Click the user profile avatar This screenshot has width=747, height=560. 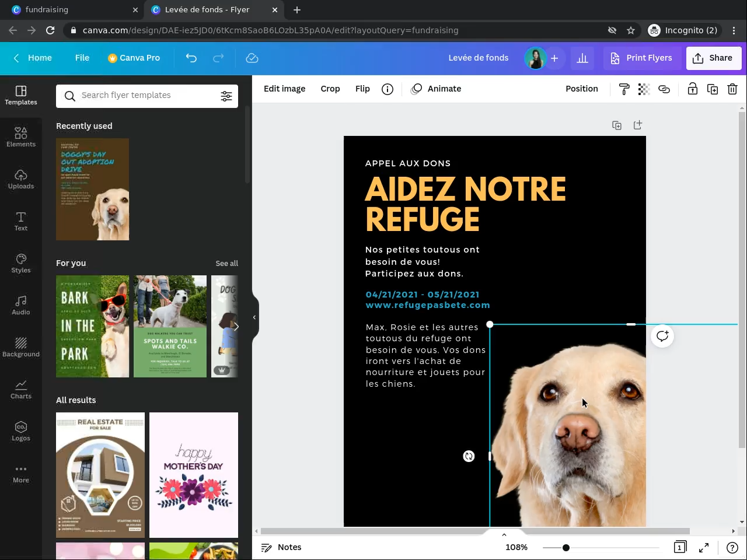coord(535,58)
